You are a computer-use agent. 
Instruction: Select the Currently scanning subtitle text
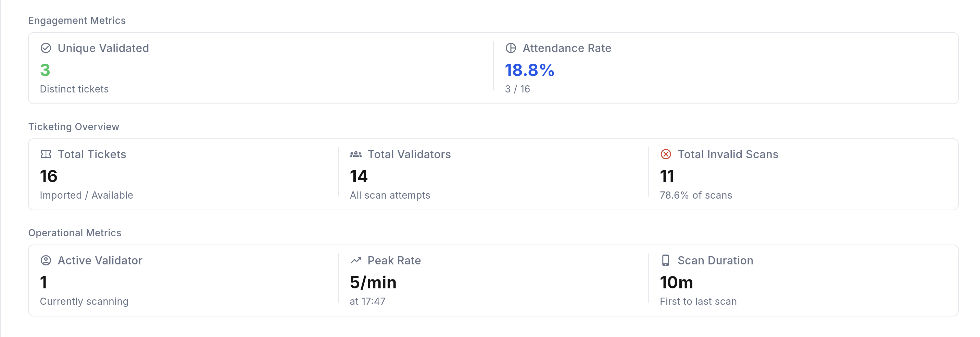click(85, 301)
